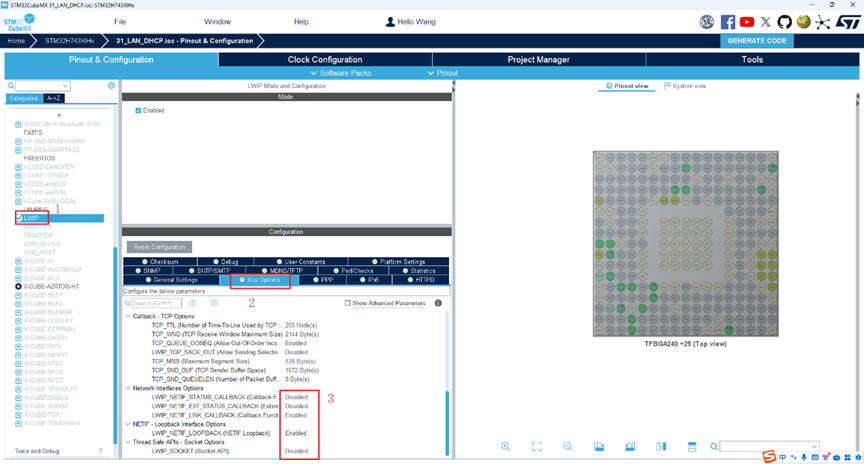Zoom out of the pinout view
The height and width of the screenshot is (464, 864).
tap(568, 446)
